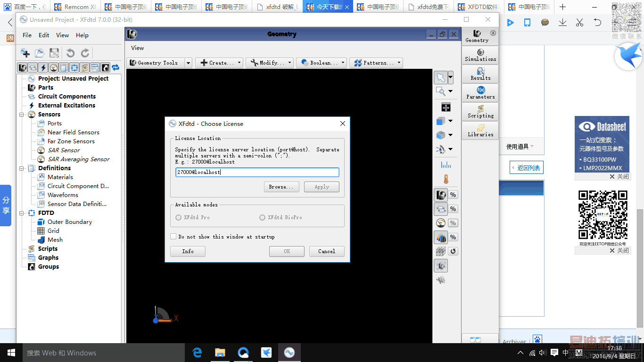
Task: Select the Near Field Sensors tree item
Action: 74,132
